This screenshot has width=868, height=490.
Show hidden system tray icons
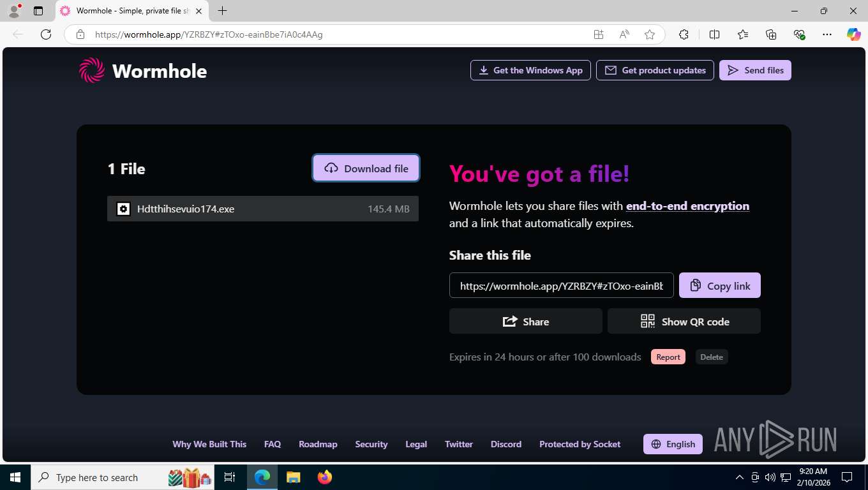[740, 477]
